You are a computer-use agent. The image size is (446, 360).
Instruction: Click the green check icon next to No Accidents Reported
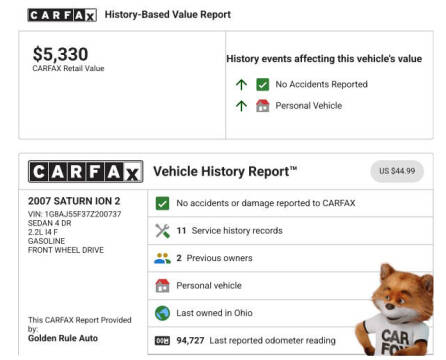[x=263, y=84]
